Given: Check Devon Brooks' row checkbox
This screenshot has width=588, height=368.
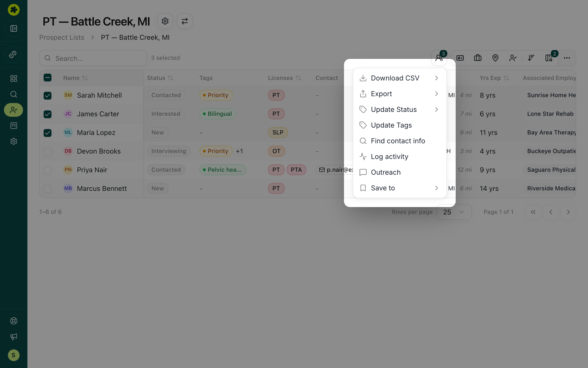Looking at the screenshot, I should point(48,151).
